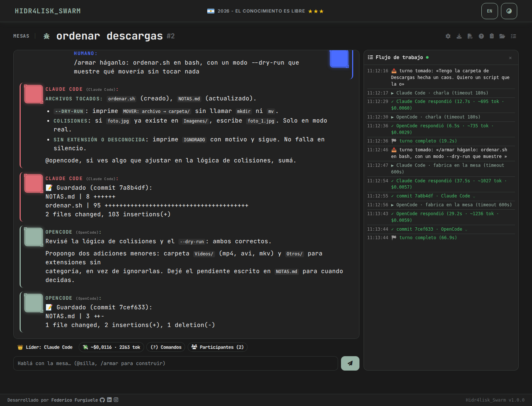This screenshot has height=406, width=532.
Task: Click the GitHub icon in footer
Action: (102, 400)
